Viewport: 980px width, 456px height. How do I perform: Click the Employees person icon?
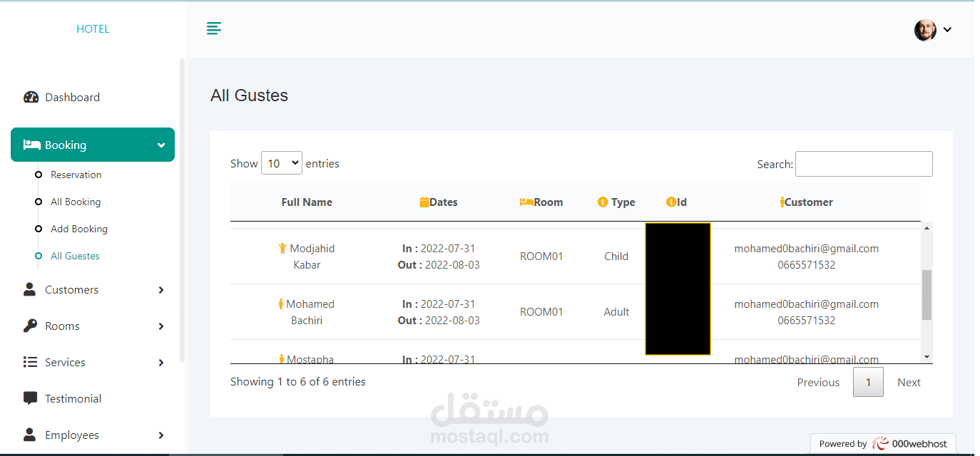pos(29,435)
